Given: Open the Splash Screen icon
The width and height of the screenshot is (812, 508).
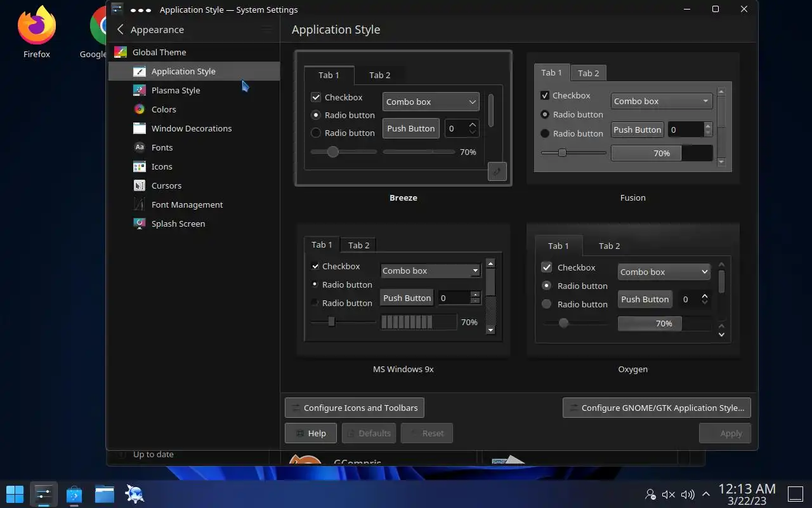Looking at the screenshot, I should pos(140,224).
